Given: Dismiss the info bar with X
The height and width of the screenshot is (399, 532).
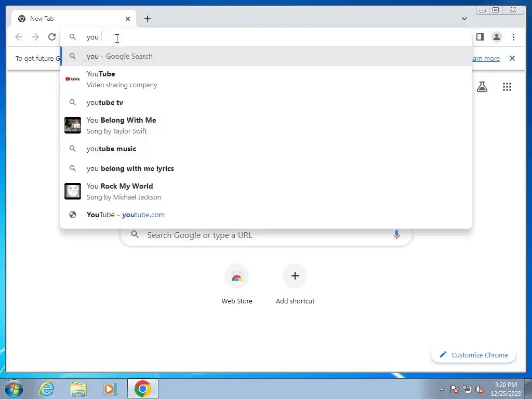Looking at the screenshot, I should pos(512,58).
